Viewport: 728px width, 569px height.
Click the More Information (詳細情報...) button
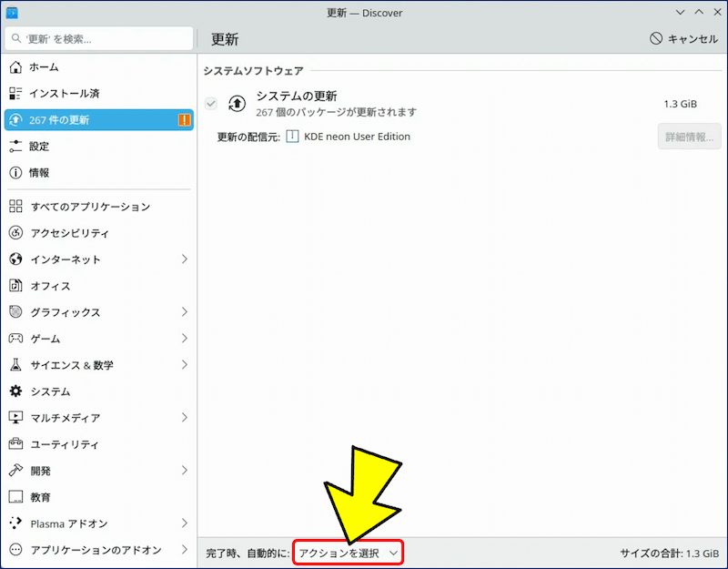[x=689, y=137]
